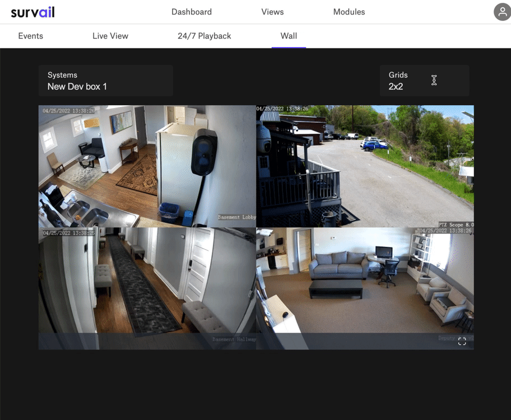The width and height of the screenshot is (511, 420).
Task: Open the Views menu
Action: tap(272, 12)
